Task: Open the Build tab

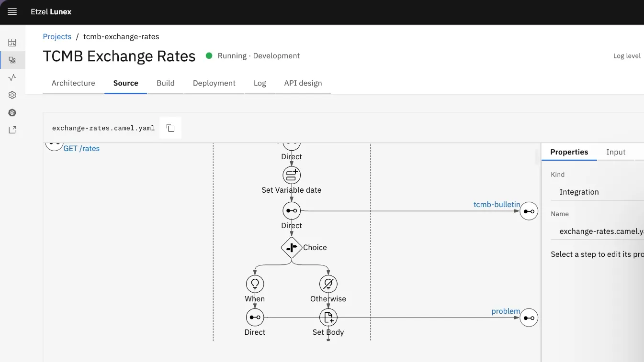Action: click(x=166, y=83)
